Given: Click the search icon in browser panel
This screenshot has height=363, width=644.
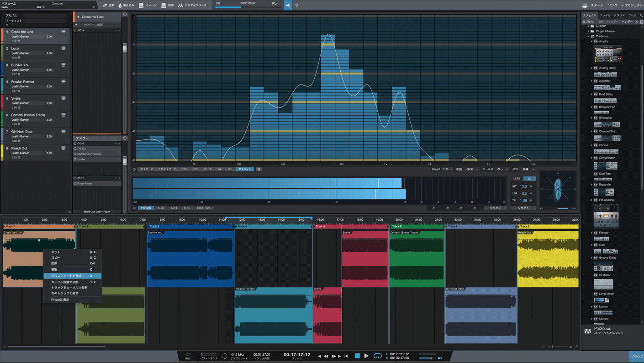Looking at the screenshot, I should coord(641,16).
